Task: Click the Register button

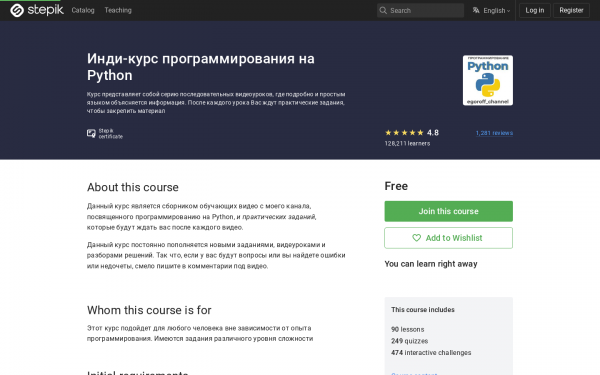Action: [571, 10]
